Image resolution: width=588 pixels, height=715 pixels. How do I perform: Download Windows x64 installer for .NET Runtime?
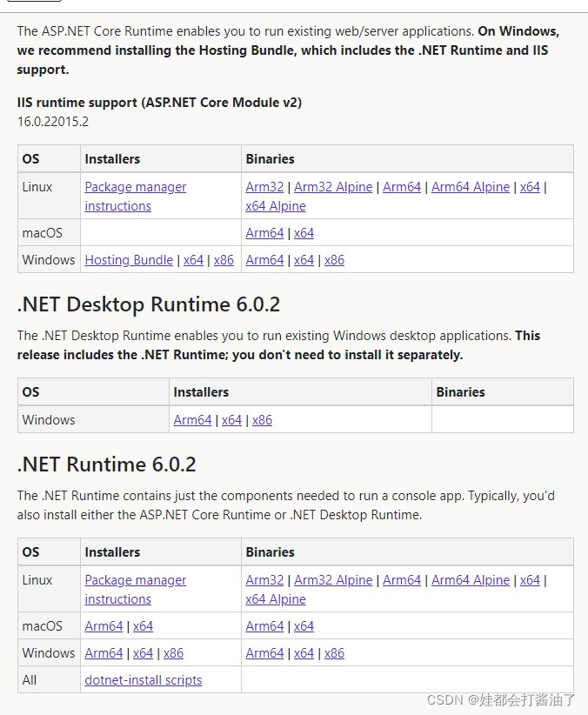click(x=143, y=653)
